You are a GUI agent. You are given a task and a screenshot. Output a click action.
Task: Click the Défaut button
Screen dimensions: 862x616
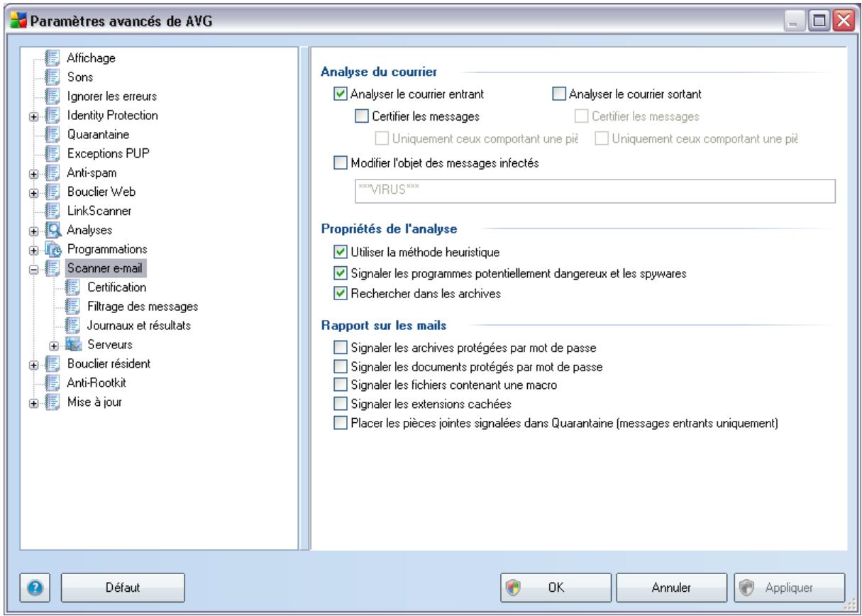122,588
